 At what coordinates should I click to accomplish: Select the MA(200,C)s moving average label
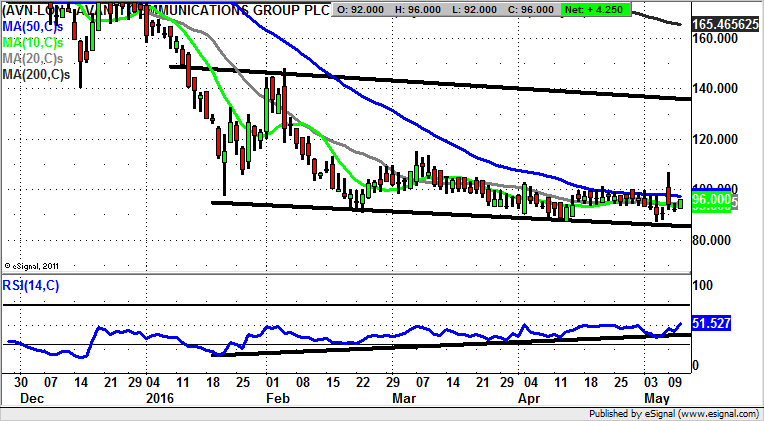click(39, 75)
